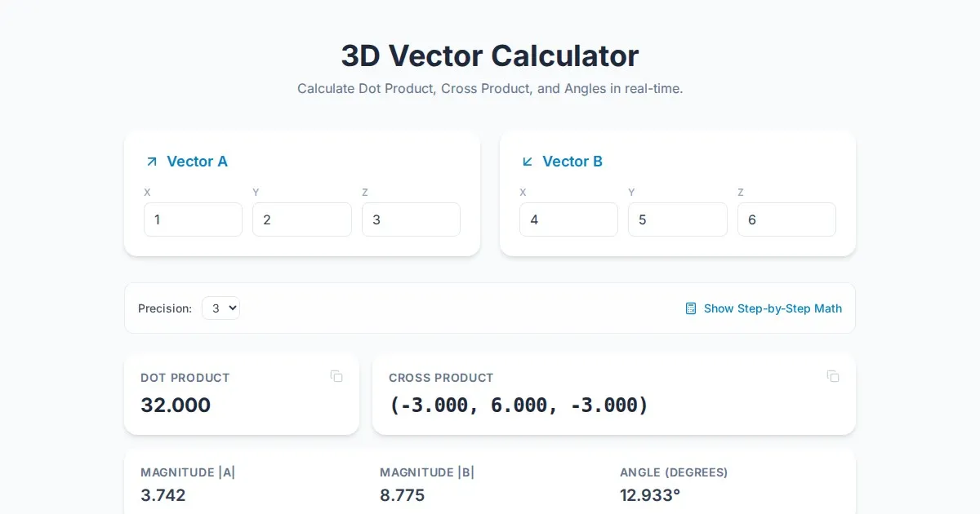Focus Vector B Z input field
The image size is (980, 514).
click(x=786, y=219)
